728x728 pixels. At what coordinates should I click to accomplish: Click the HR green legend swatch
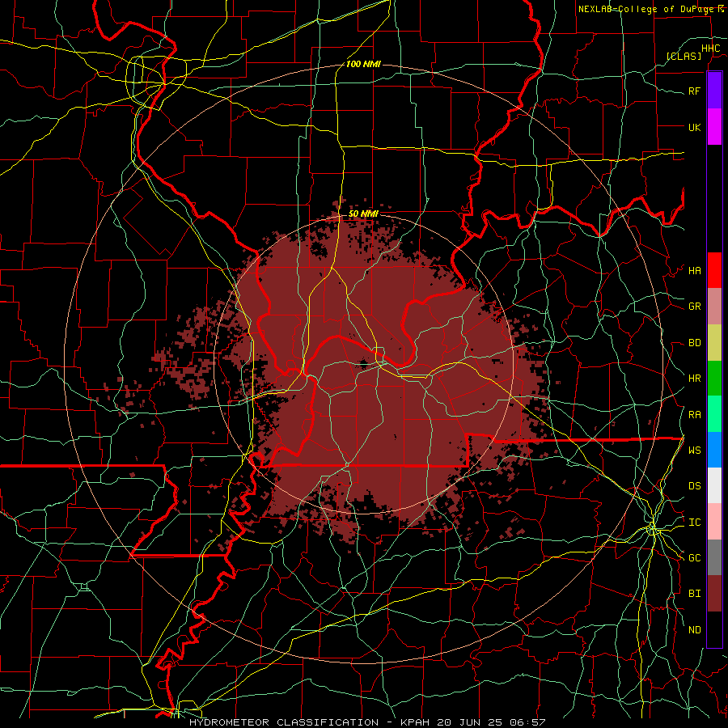pos(714,379)
